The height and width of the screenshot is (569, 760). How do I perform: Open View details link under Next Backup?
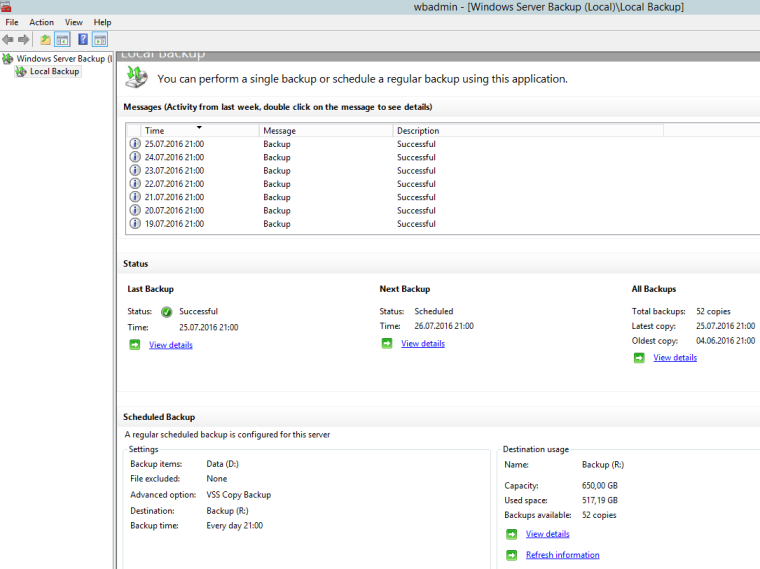tap(423, 343)
